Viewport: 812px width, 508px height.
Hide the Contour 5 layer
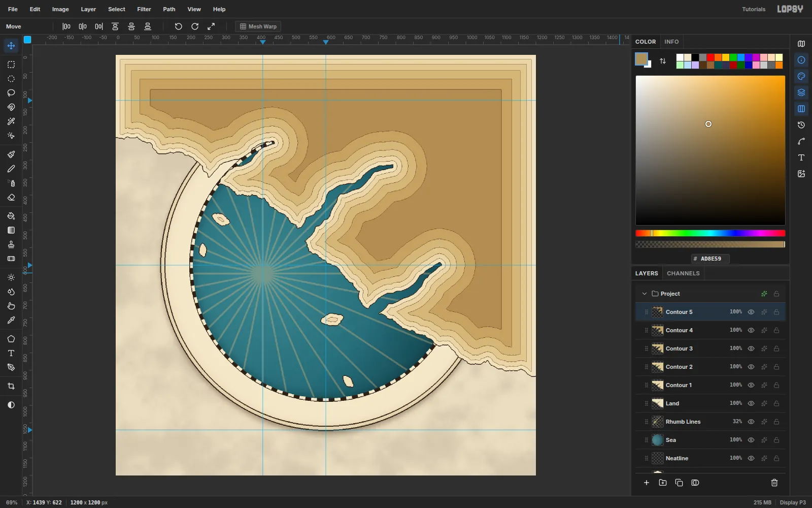click(751, 312)
